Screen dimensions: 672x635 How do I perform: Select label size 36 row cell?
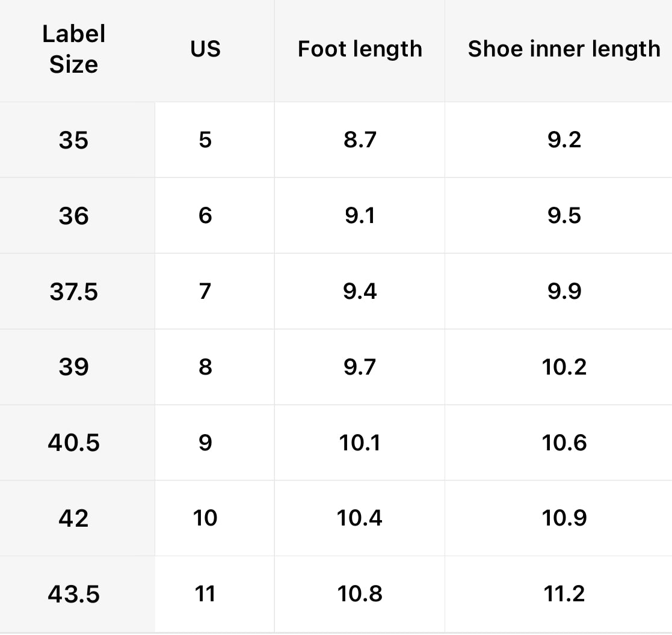click(73, 216)
